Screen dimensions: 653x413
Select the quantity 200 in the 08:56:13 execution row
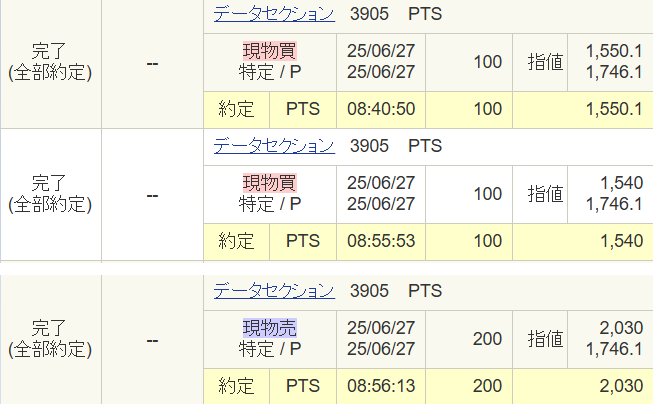487,386
